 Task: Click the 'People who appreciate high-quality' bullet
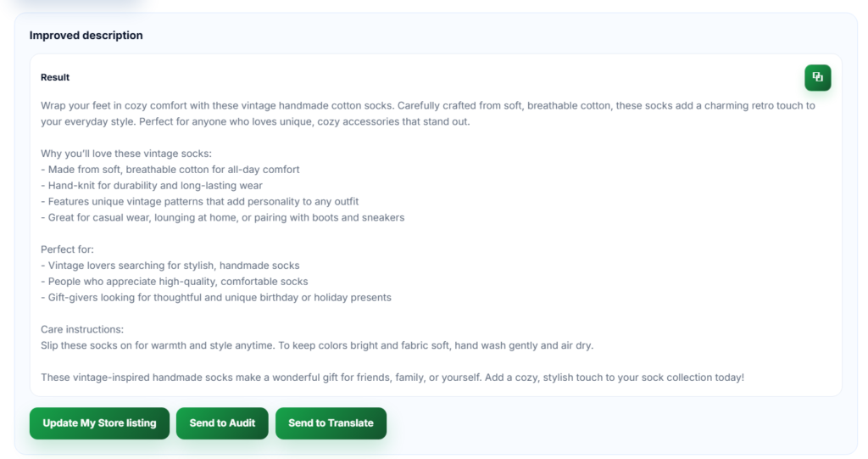[x=175, y=282]
